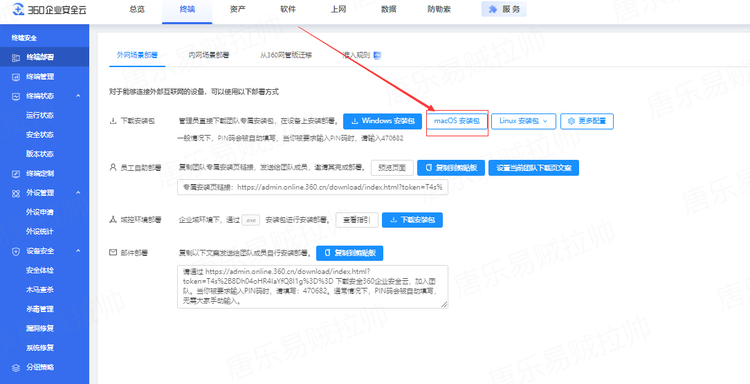Collapse the 设备安全 sidebar group

[x=78, y=251]
